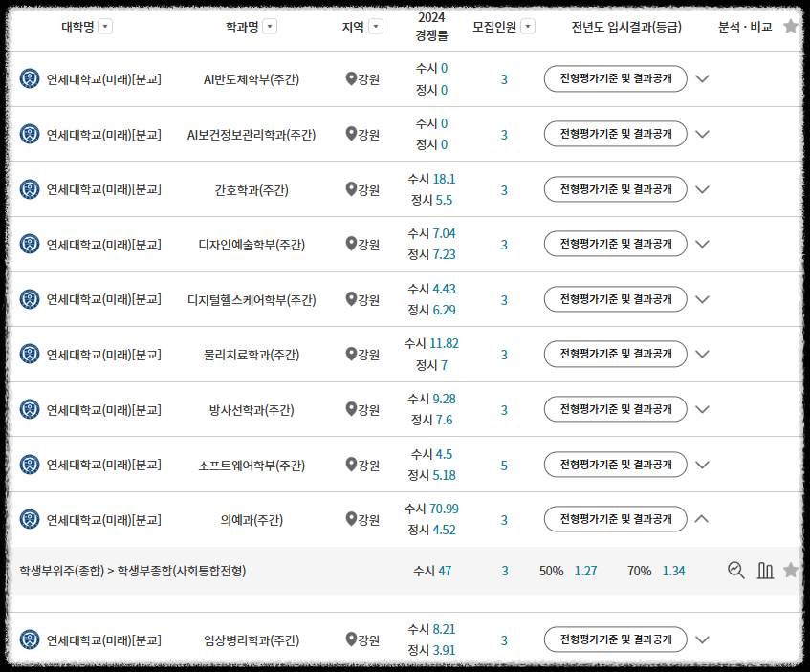The width and height of the screenshot is (810, 672).
Task: Click location pin in 물리치료학과 row
Action: tap(351, 354)
